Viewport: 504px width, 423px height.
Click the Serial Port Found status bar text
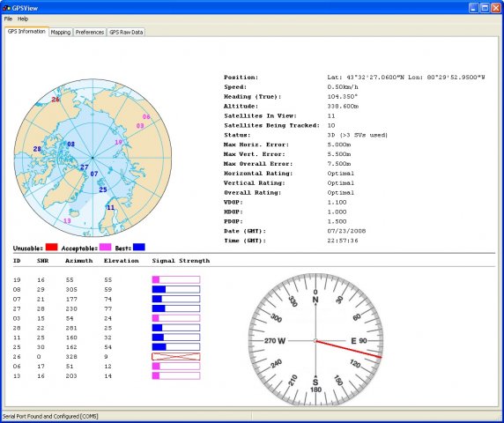tap(50, 416)
